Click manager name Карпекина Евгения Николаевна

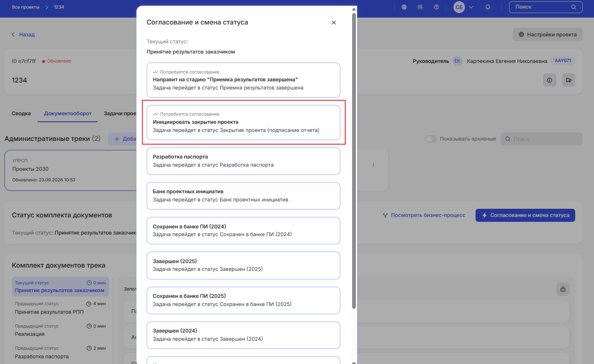coord(507,61)
